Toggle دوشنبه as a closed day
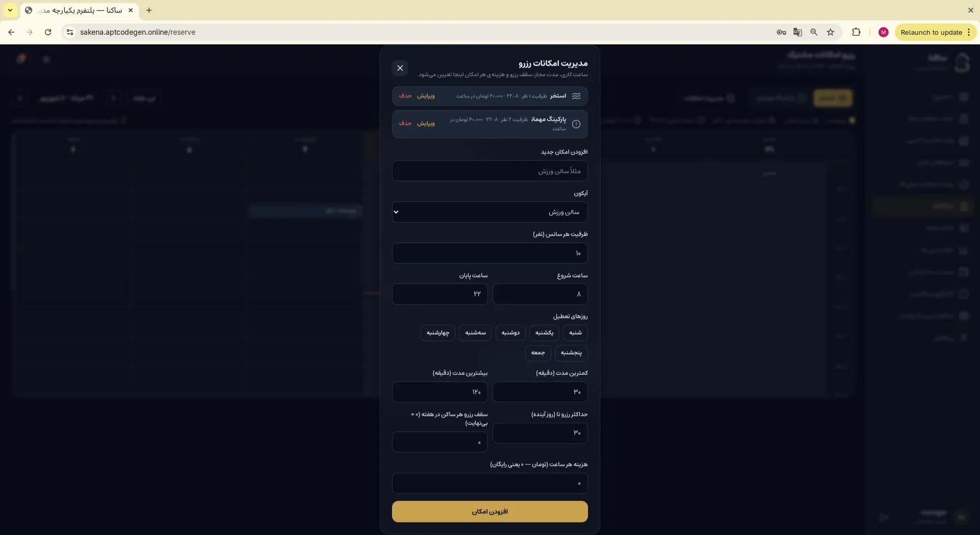This screenshot has width=980, height=535. 510,333
